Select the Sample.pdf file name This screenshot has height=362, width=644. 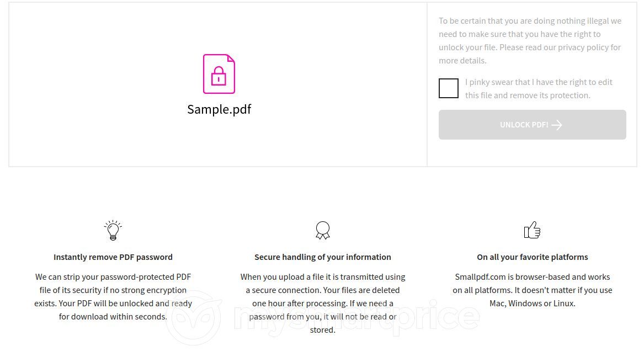point(219,109)
